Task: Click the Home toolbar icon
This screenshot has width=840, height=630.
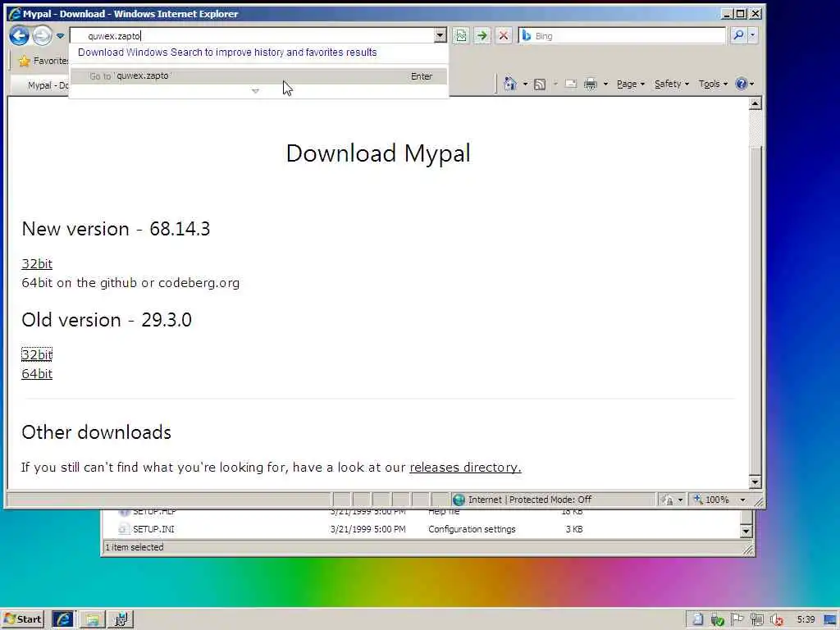Action: coord(510,84)
